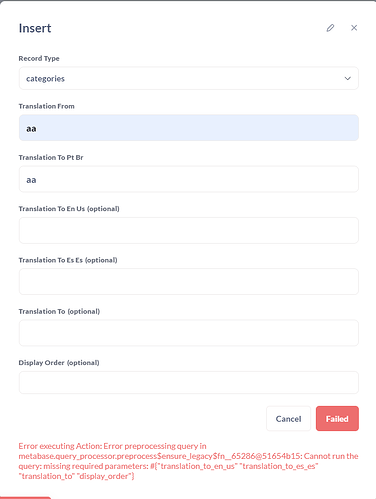Click the pencil edit icon beside Insert
This screenshot has height=499, width=376.
(330, 28)
